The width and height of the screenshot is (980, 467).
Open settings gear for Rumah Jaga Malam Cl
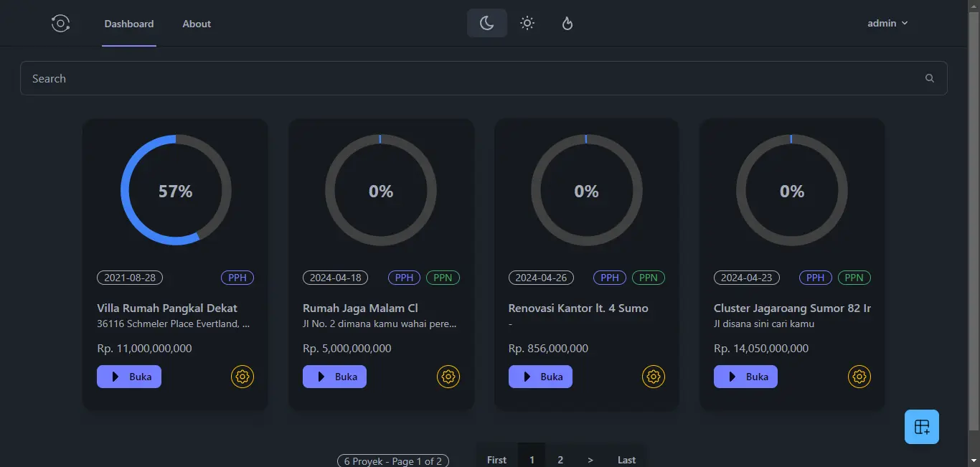(x=448, y=377)
